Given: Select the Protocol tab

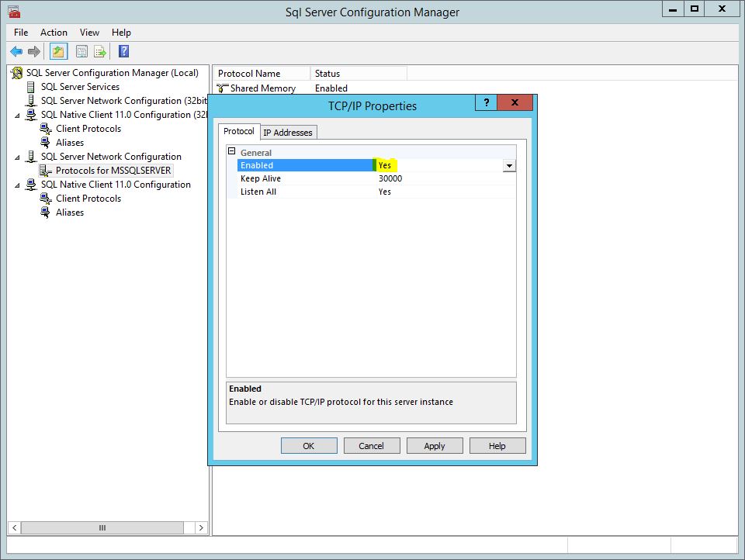Looking at the screenshot, I should point(239,131).
